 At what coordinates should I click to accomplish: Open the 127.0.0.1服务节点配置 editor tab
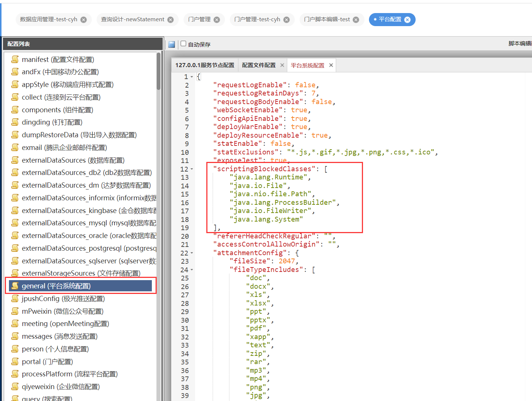coord(205,65)
